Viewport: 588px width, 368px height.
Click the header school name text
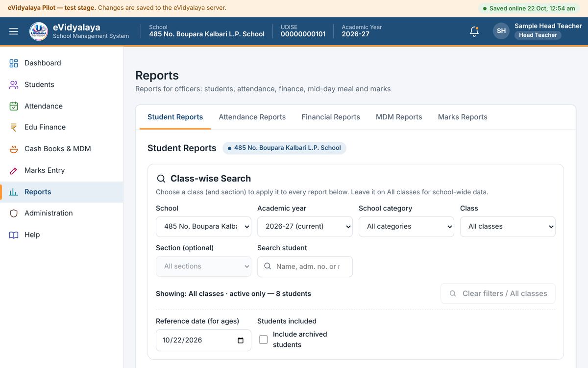click(x=207, y=34)
